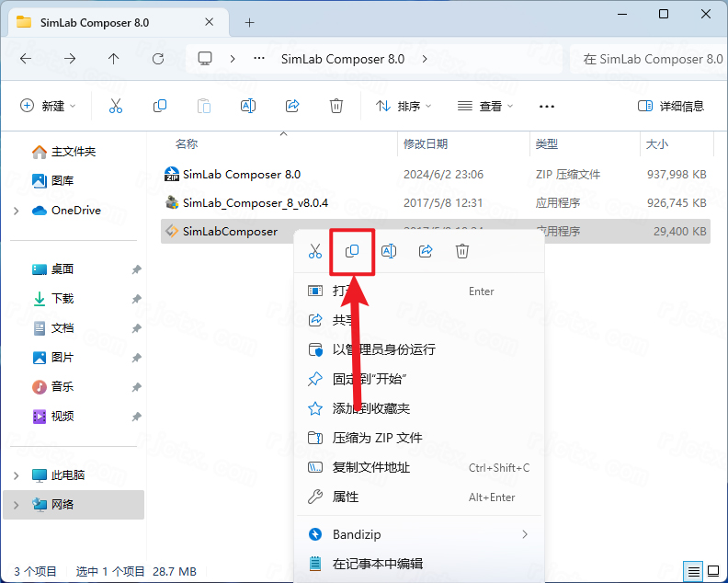Toggle the 详细信息 details pane
Image resolution: width=728 pixels, height=583 pixels.
click(x=671, y=106)
